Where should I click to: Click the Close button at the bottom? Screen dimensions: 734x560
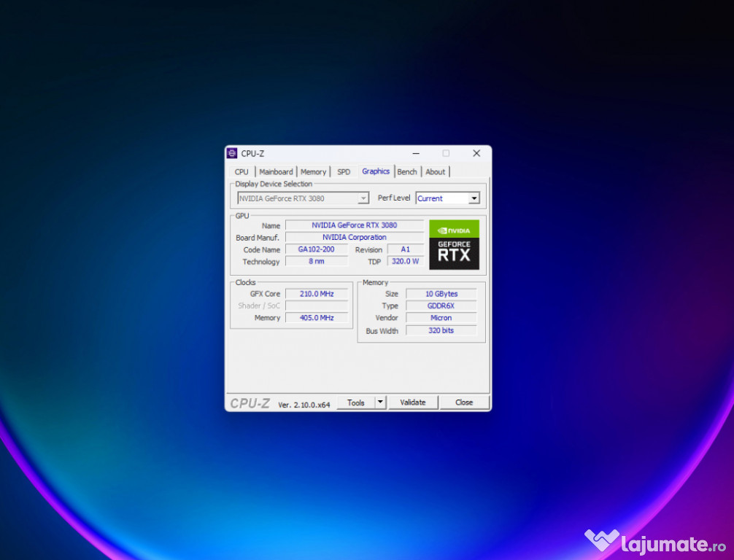click(464, 402)
